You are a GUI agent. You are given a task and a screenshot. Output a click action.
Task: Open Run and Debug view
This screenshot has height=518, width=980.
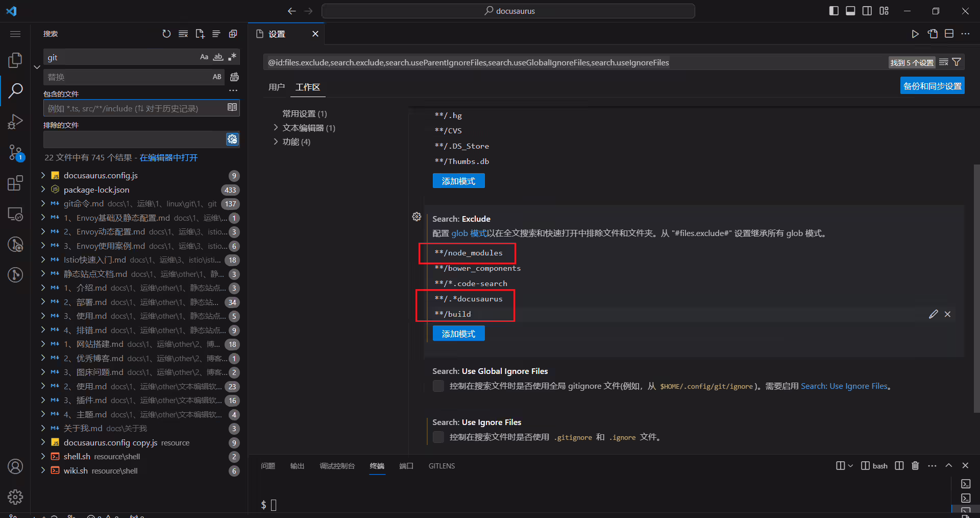pos(15,122)
